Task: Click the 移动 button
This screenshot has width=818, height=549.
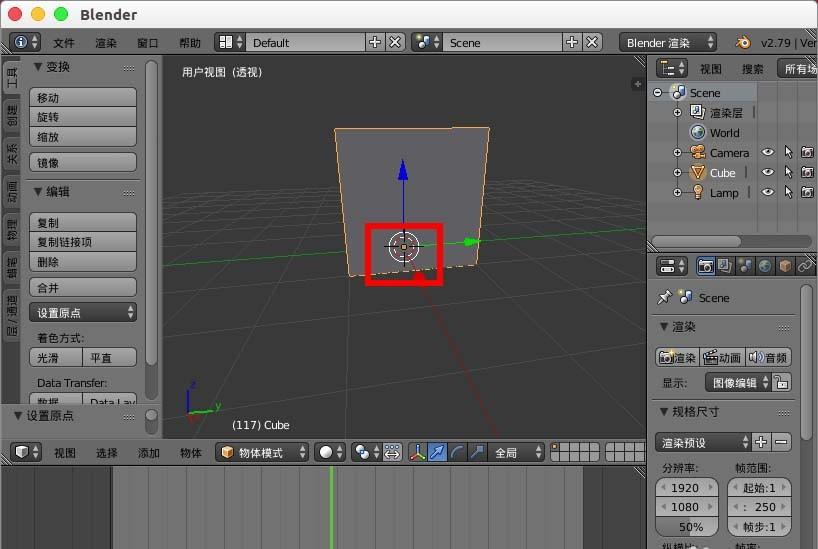Action: (83, 98)
